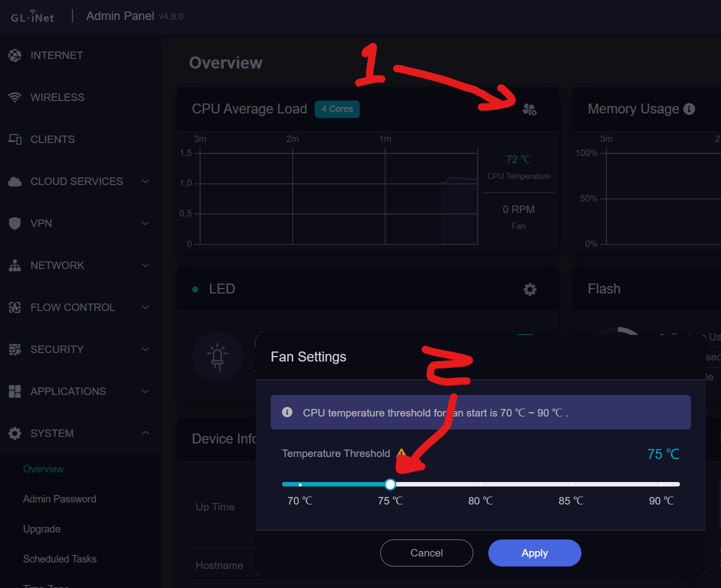Click Memory Usage info icon
Image resolution: width=721 pixels, height=588 pixels.
689,109
